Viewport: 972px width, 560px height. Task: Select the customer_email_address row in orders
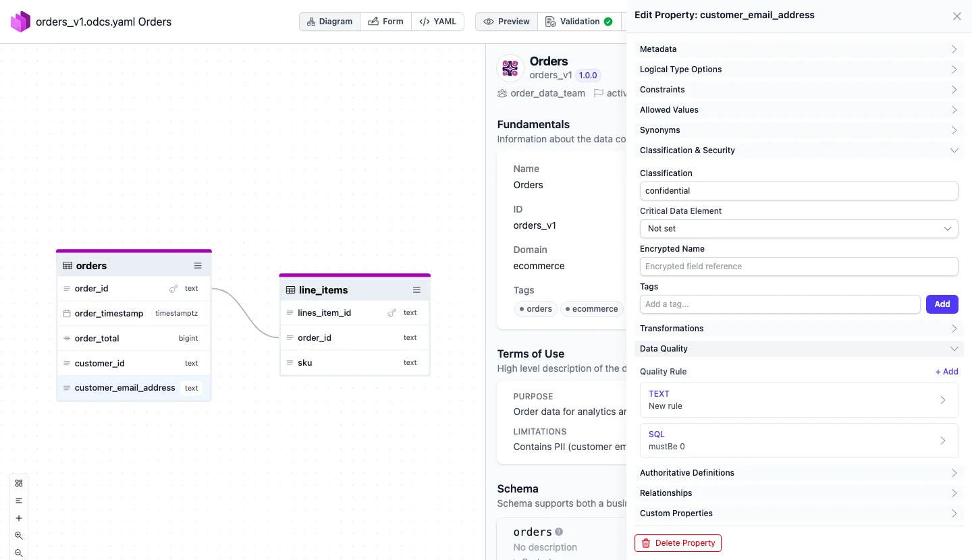tap(134, 388)
